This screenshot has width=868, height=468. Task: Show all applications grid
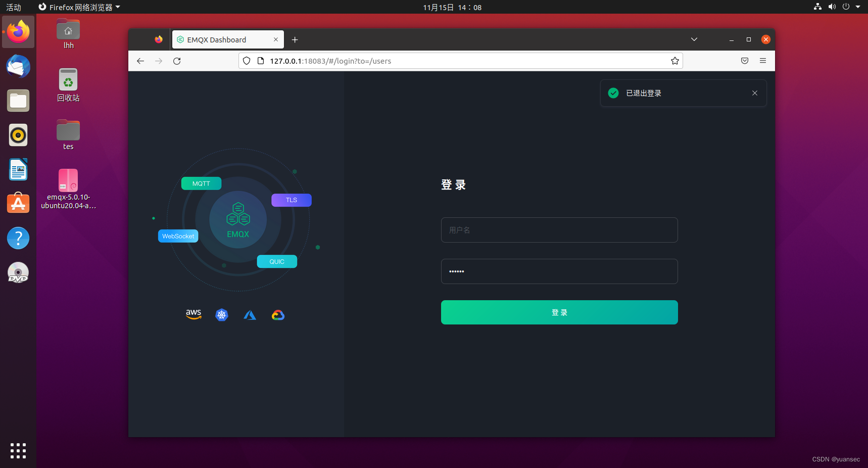[18, 450]
